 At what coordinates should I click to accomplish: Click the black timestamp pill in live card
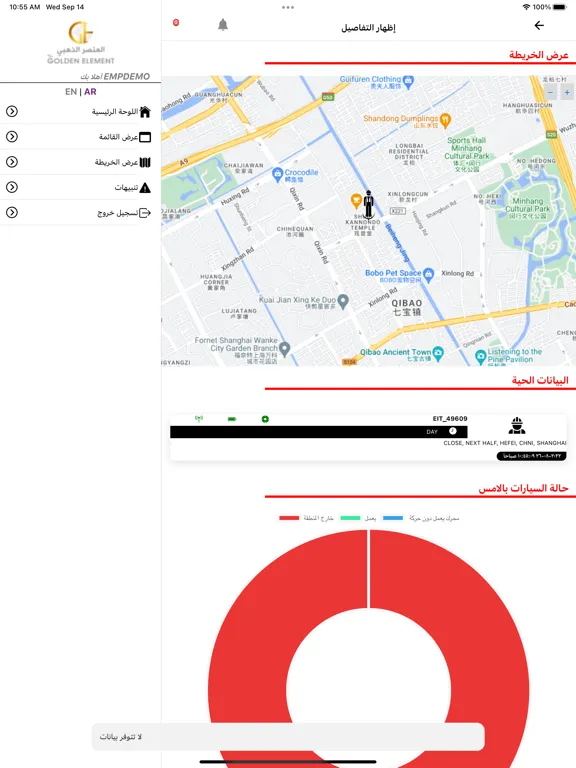pos(531,456)
